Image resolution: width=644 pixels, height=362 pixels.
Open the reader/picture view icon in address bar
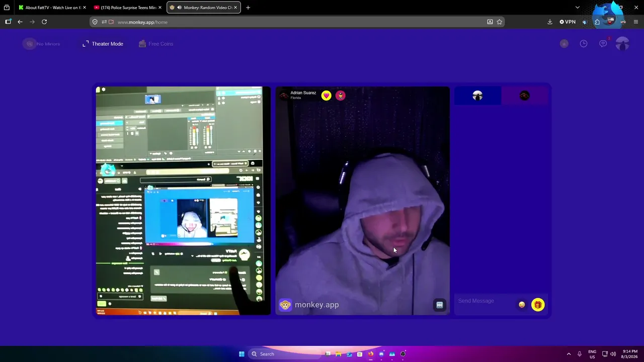490,22
